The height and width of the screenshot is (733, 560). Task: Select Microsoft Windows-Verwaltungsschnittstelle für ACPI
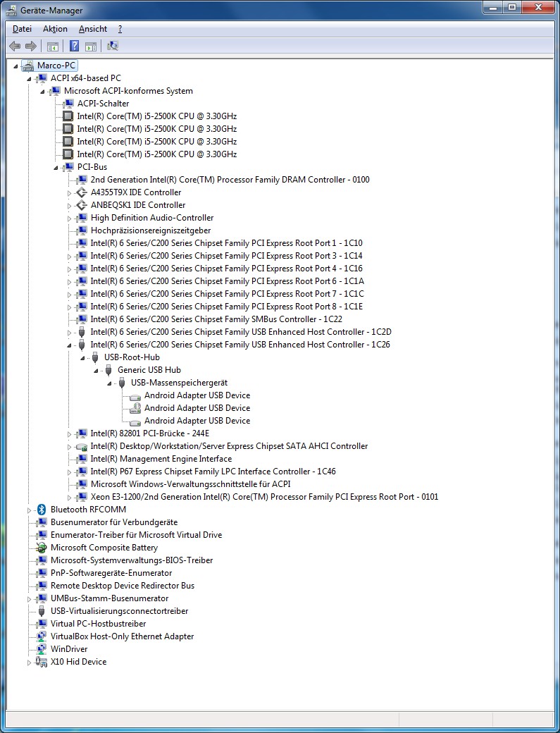[191, 483]
